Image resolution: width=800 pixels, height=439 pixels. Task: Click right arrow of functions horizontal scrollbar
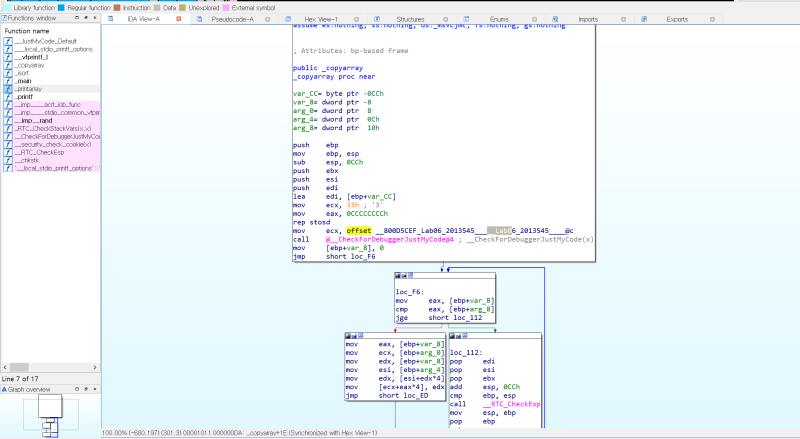[x=95, y=367]
